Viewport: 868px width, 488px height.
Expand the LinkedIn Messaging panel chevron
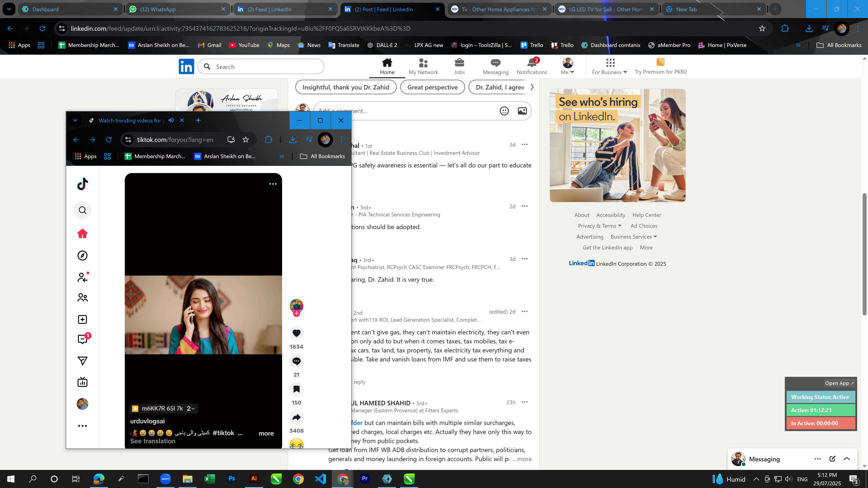(x=847, y=459)
